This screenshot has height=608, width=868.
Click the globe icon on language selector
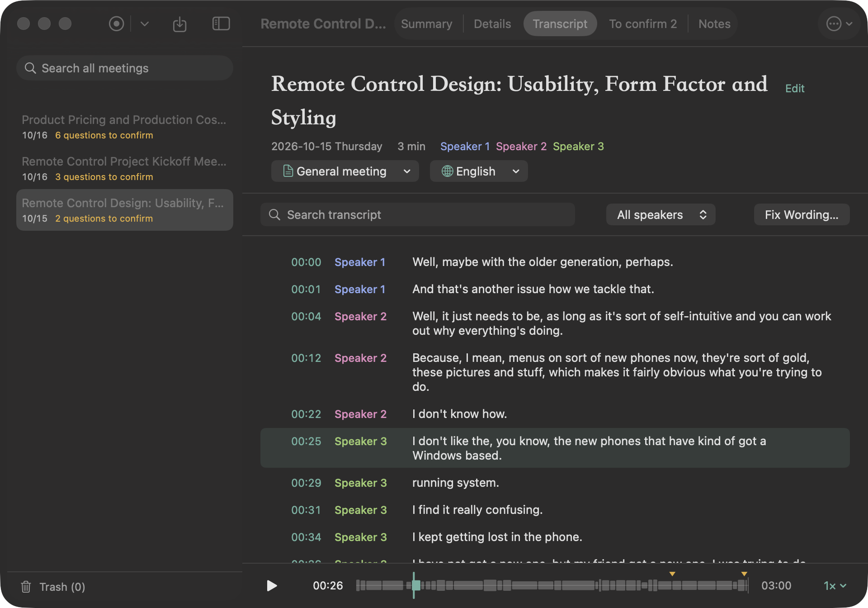click(447, 171)
